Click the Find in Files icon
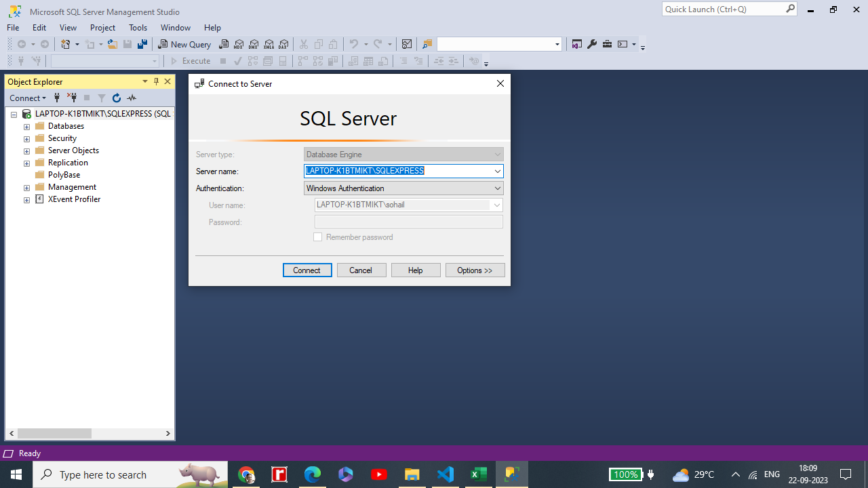This screenshot has height=488, width=868. pyautogui.click(x=427, y=44)
